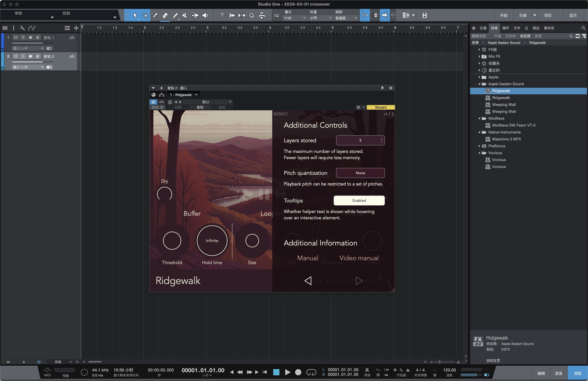Viewport: 588px width, 381px height.
Task: Click the loop button in transport
Action: 311,372
